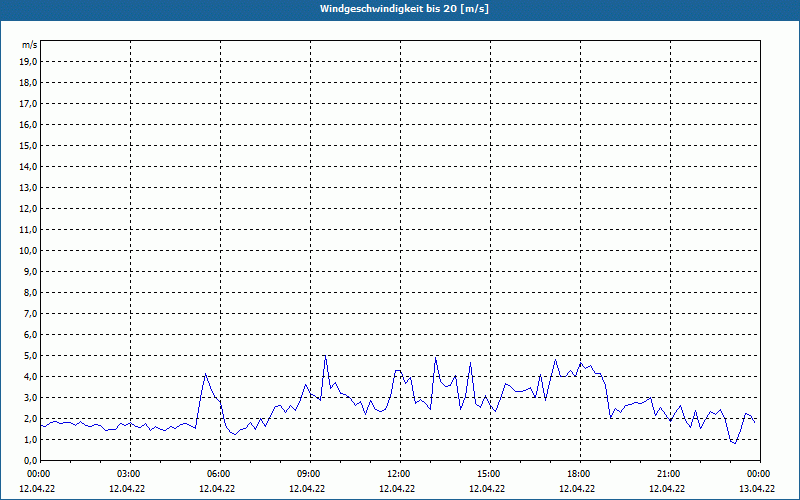Select the 12.04.22 date under 12:00
Image resolution: width=800 pixels, height=500 pixels.
point(397,488)
